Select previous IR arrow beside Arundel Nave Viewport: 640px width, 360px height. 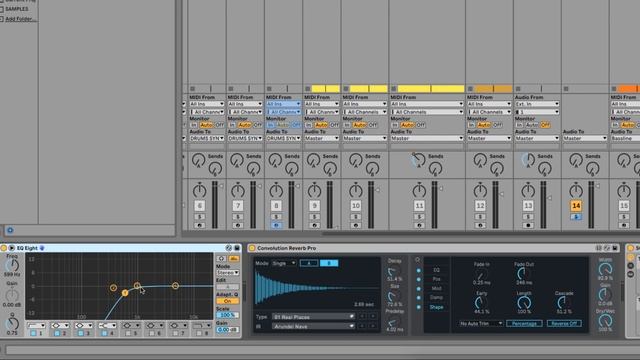pyautogui.click(x=362, y=327)
